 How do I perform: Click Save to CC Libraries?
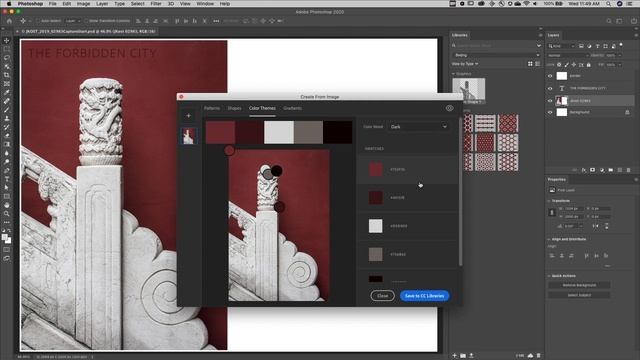point(424,296)
